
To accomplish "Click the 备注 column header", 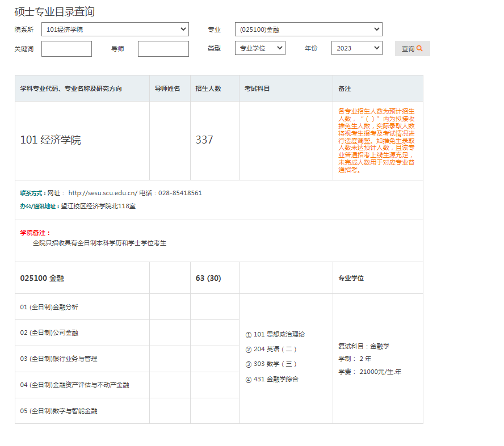I will tap(345, 89).
